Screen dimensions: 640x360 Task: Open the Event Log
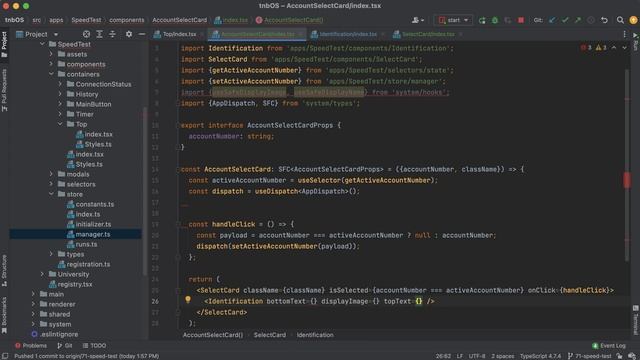[x=609, y=346]
